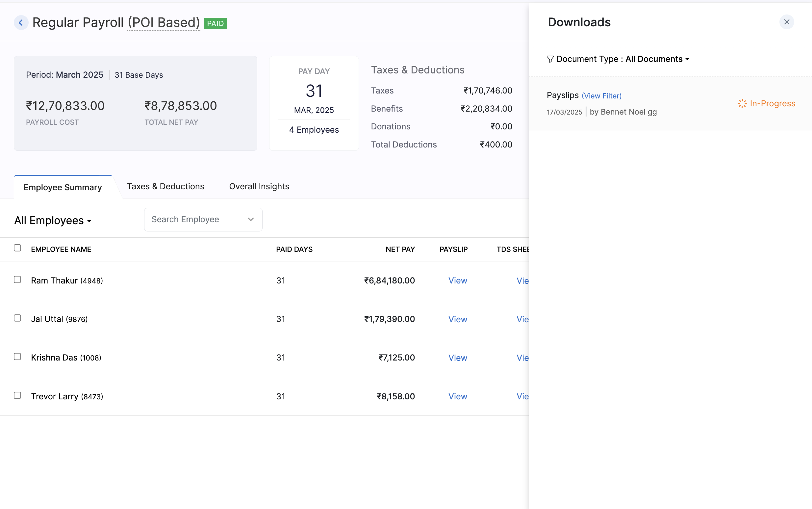Check the row checkbox for Trevor Larry
This screenshot has height=509, width=812.
coord(17,395)
